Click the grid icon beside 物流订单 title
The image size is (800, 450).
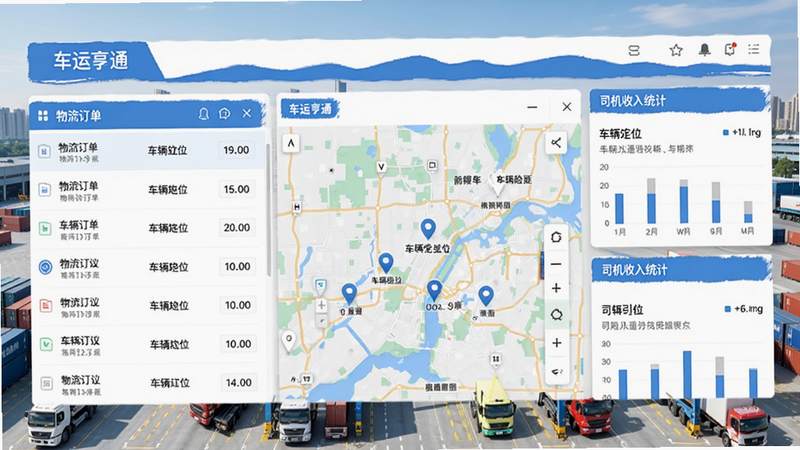click(x=43, y=116)
